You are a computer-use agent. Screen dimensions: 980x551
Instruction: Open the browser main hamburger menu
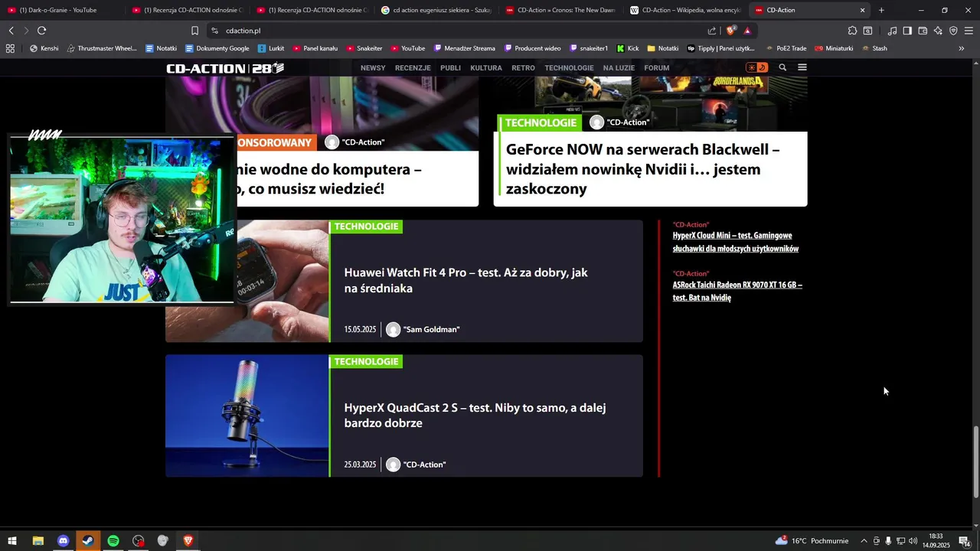(x=969, y=31)
